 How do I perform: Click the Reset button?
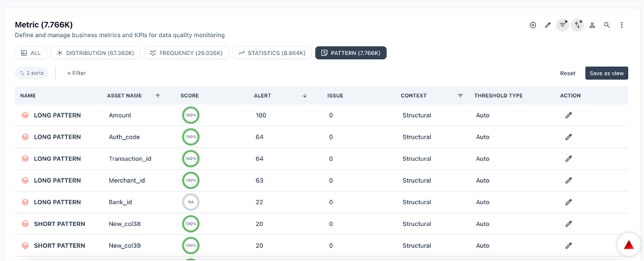568,73
